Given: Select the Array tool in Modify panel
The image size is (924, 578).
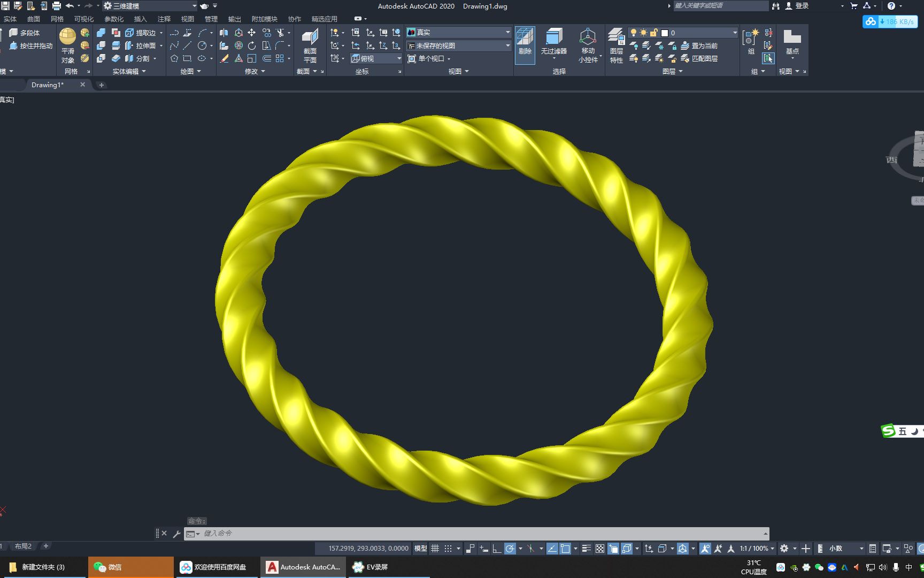Looking at the screenshot, I should point(280,58).
